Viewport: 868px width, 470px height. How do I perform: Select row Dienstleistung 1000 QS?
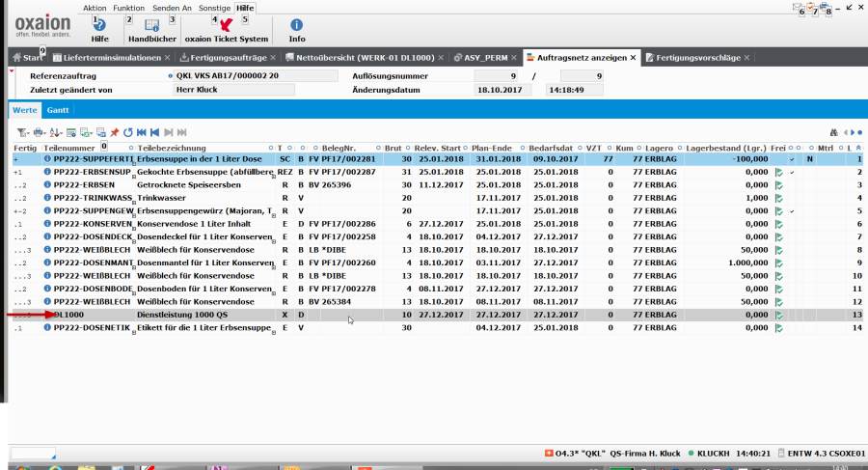point(437,315)
